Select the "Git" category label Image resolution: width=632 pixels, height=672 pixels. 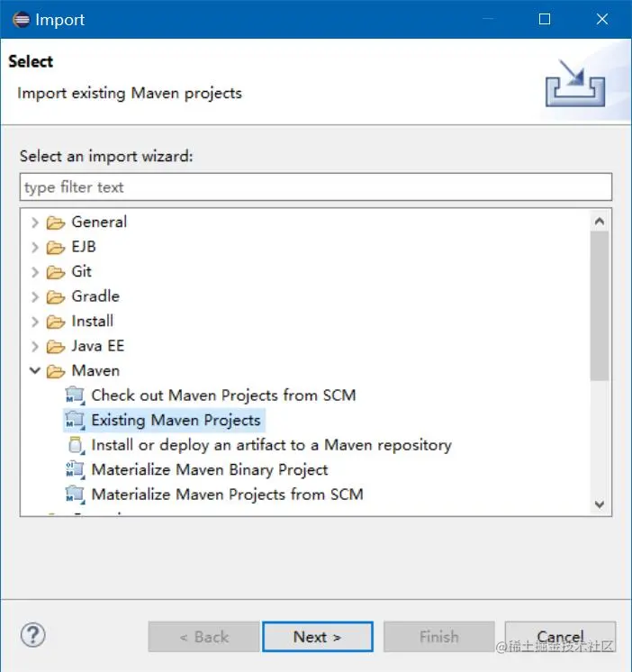pos(82,272)
